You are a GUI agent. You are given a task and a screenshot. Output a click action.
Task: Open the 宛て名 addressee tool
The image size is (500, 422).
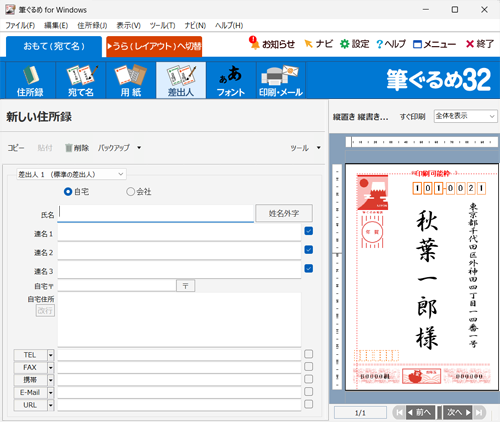pyautogui.click(x=81, y=80)
